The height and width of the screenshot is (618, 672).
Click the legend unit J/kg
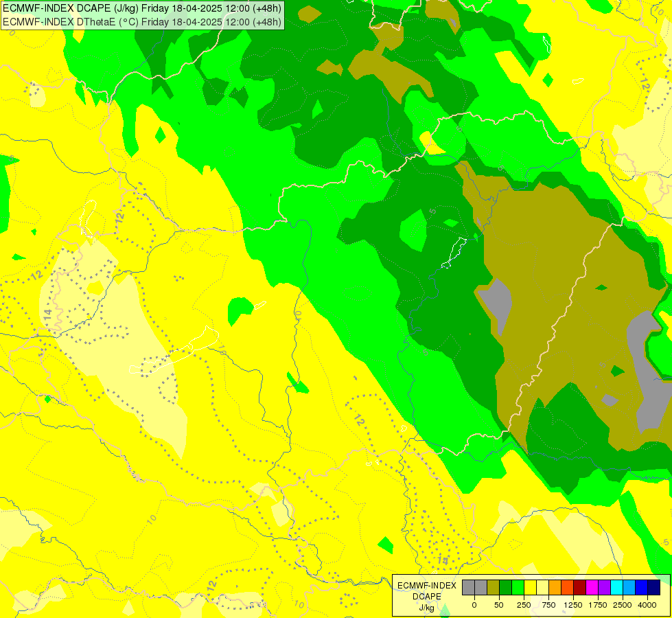pos(427,608)
